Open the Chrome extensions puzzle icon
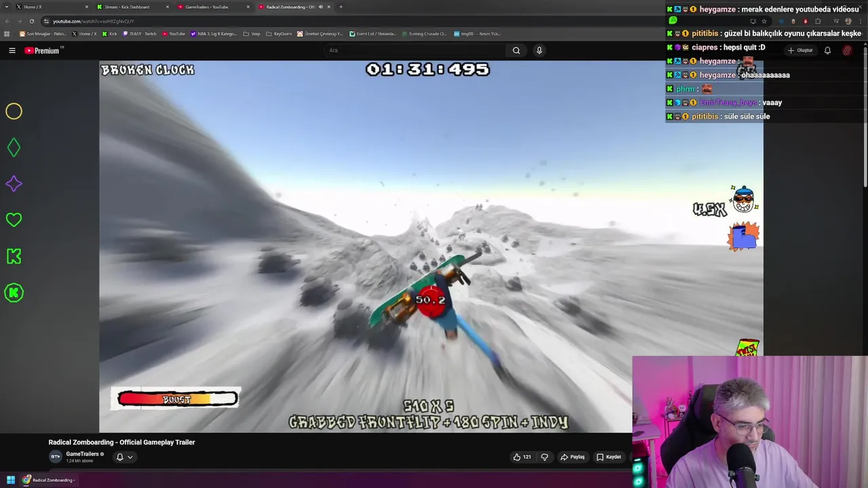 tap(818, 21)
